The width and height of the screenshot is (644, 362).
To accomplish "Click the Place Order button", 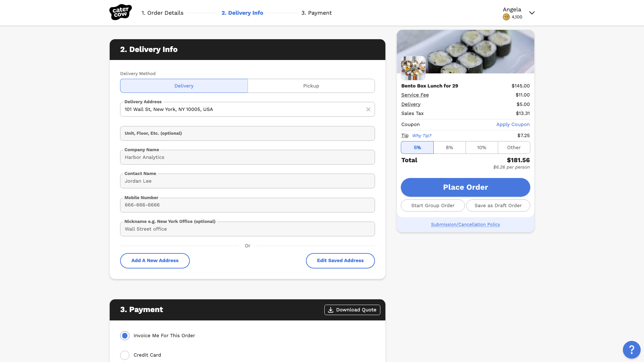I will click(466, 187).
